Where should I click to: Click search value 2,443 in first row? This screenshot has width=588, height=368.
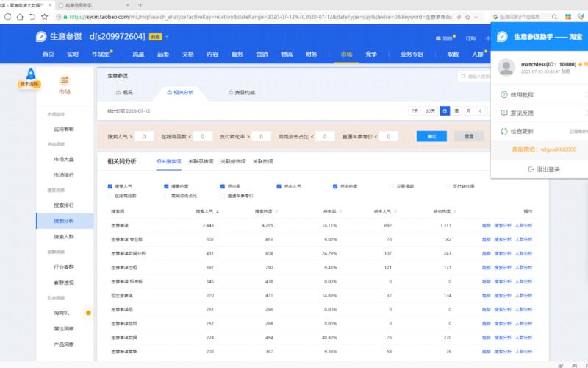[208, 226]
